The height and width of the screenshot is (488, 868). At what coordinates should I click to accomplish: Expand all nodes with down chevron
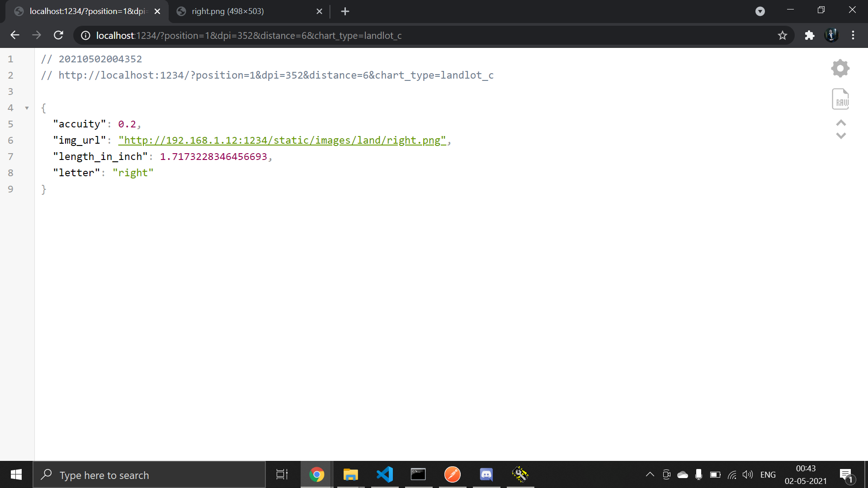tap(841, 136)
